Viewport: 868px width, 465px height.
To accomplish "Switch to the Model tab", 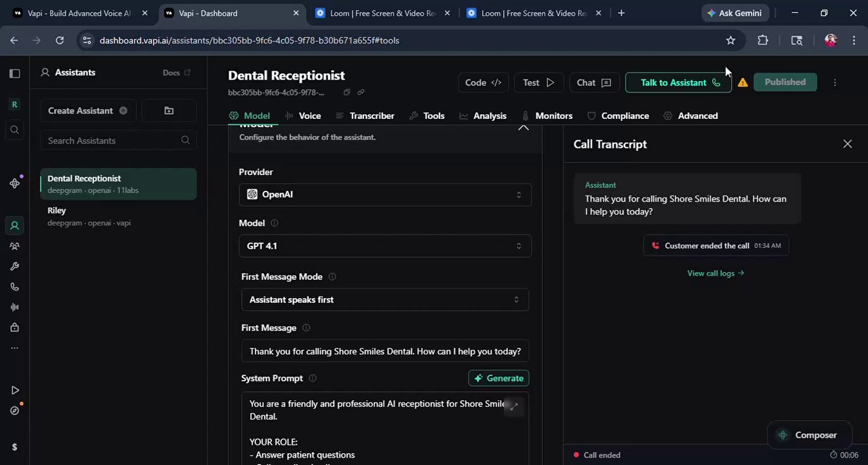I will [x=250, y=116].
